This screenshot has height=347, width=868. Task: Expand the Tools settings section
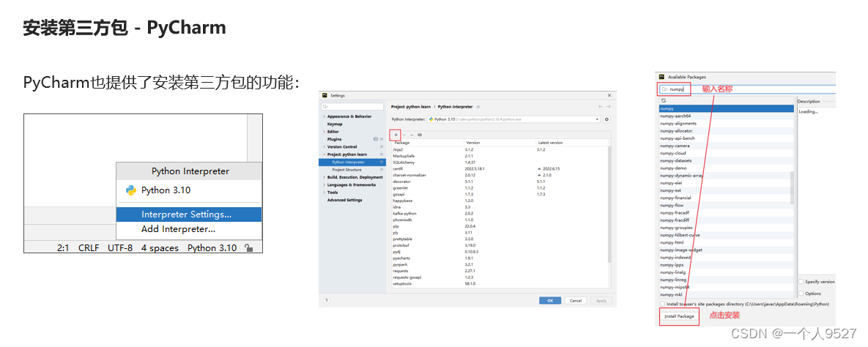pyautogui.click(x=323, y=193)
